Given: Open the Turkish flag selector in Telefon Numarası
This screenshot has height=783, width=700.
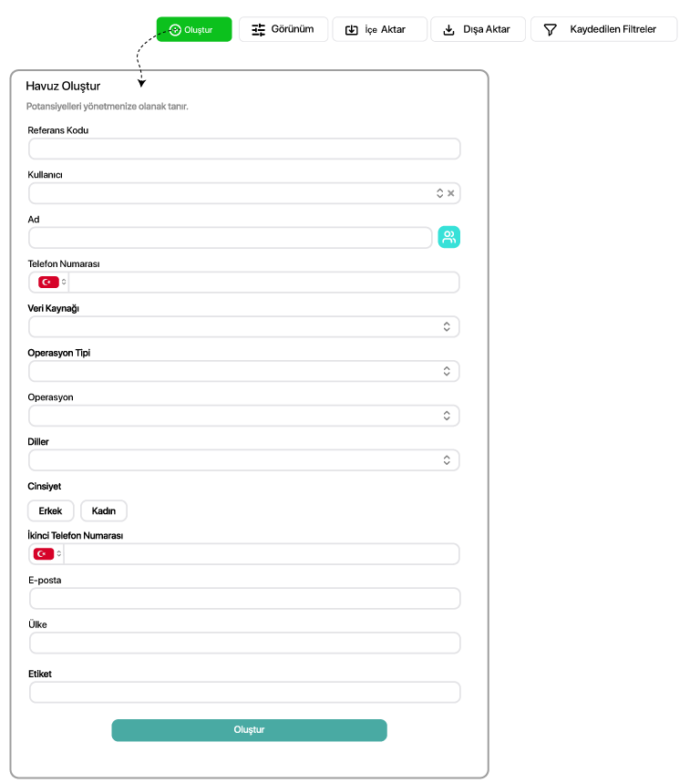Looking at the screenshot, I should 52,283.
